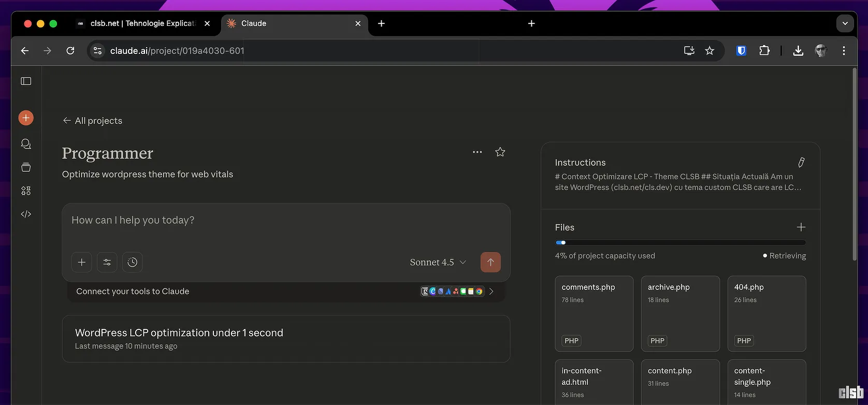The width and height of the screenshot is (868, 405).
Task: Open the Chats icon in sidebar
Action: pos(26,144)
